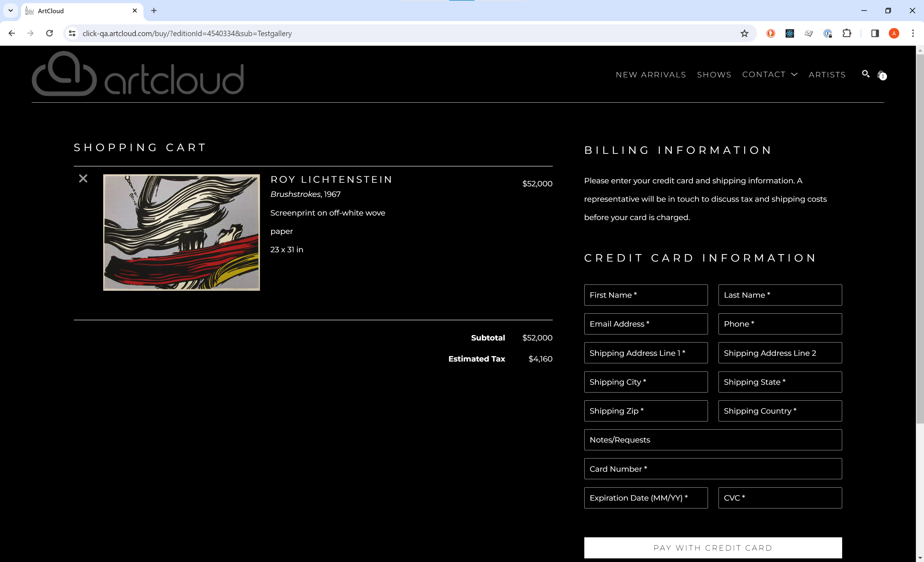Image resolution: width=924 pixels, height=562 pixels.
Task: Focus the Last Name field
Action: pos(780,295)
